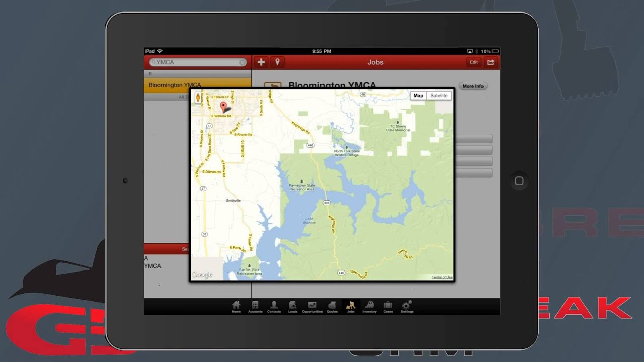This screenshot has width=644, height=362.
Task: Tap the Edit button
Action: point(474,62)
